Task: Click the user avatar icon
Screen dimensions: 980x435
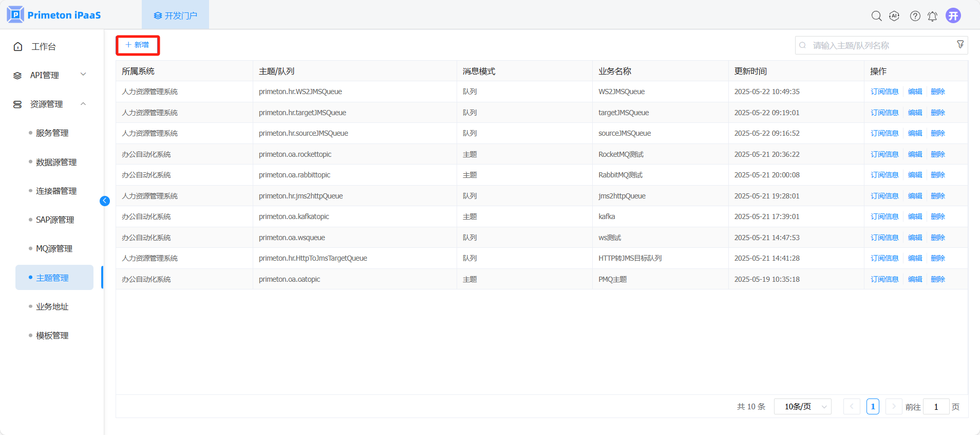Action: pyautogui.click(x=953, y=15)
